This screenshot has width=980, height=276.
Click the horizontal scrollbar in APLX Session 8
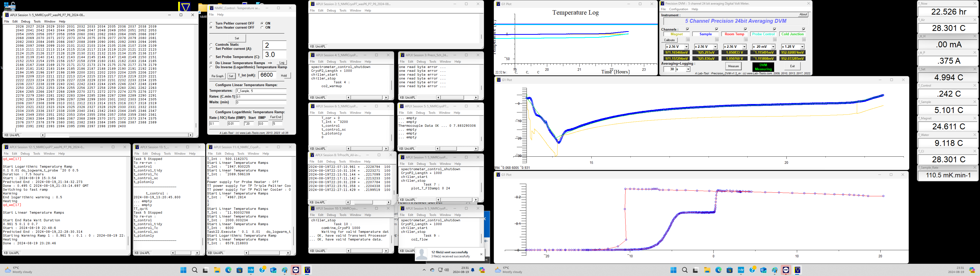click(x=368, y=202)
